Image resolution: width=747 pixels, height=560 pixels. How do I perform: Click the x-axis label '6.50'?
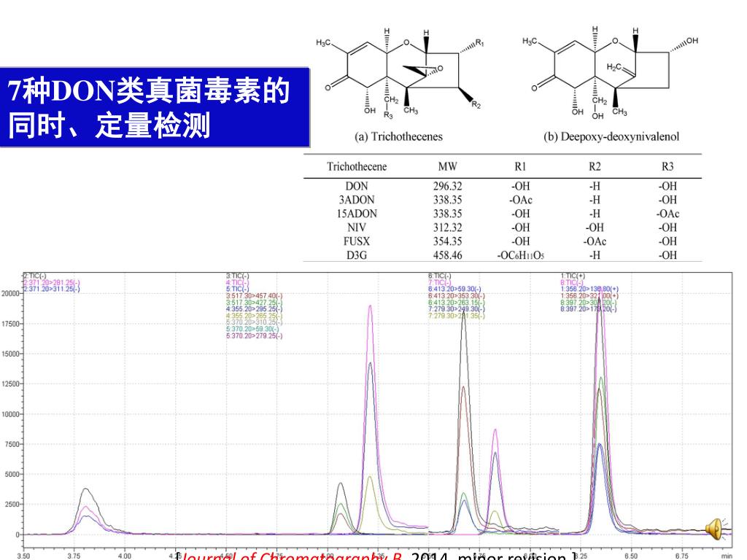(630, 556)
